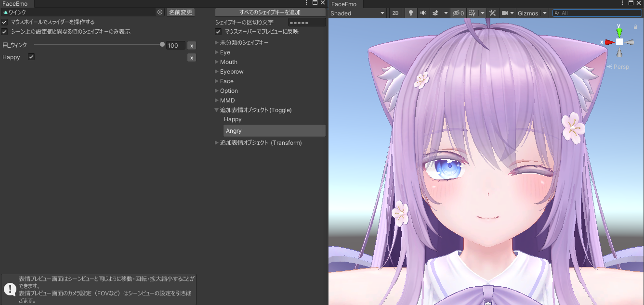This screenshot has width=644, height=305.
Task: Click the orientation gizmo's green Y axis cone
Action: tap(619, 32)
